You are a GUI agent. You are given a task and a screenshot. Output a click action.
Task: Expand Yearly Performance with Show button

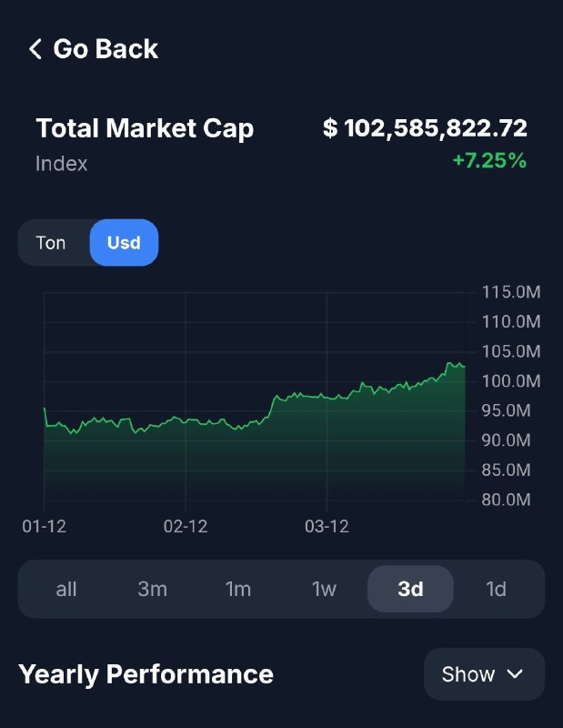click(484, 674)
